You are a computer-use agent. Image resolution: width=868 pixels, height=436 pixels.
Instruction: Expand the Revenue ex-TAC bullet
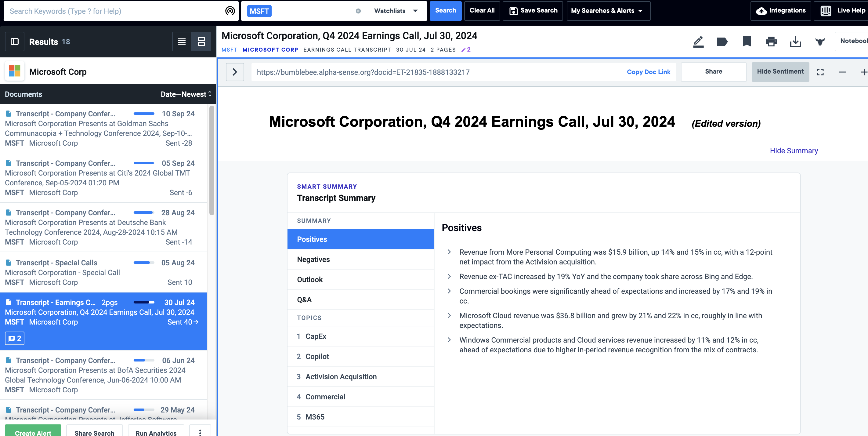pyautogui.click(x=449, y=277)
